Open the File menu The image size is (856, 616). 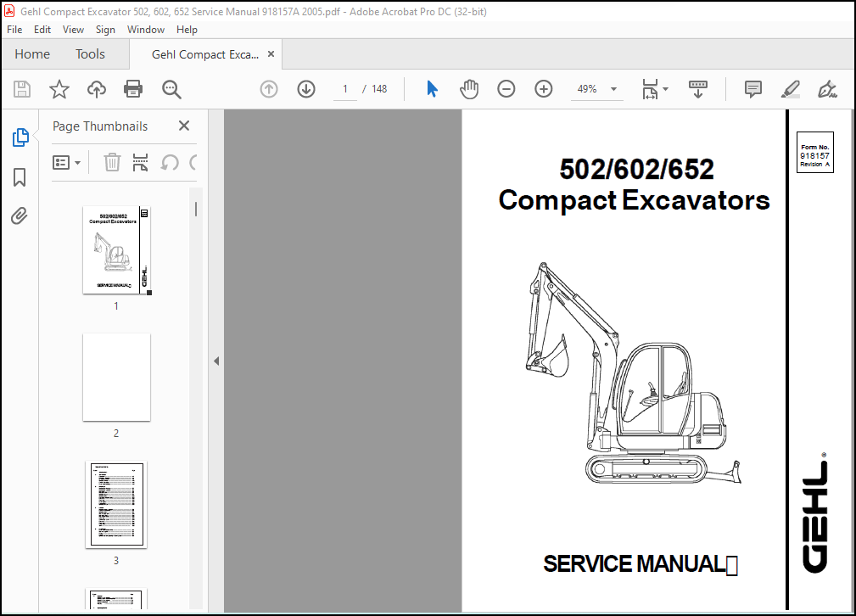point(14,30)
